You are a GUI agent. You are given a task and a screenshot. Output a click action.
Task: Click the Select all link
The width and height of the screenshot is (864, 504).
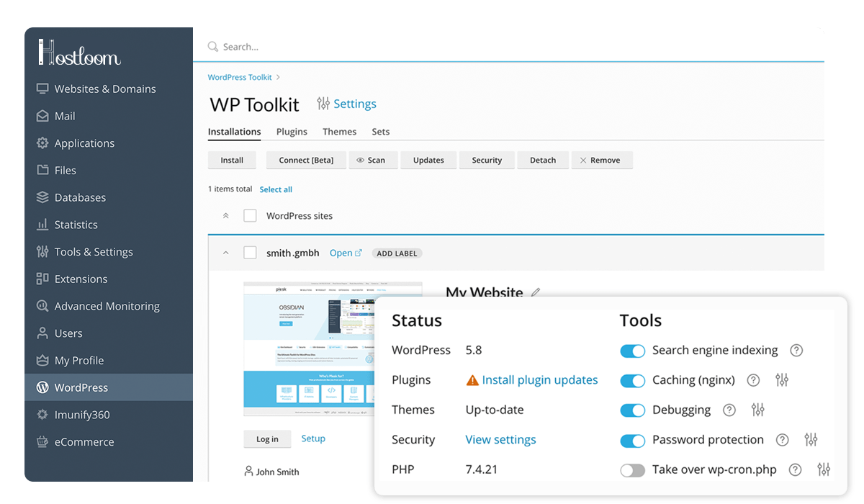tap(276, 189)
